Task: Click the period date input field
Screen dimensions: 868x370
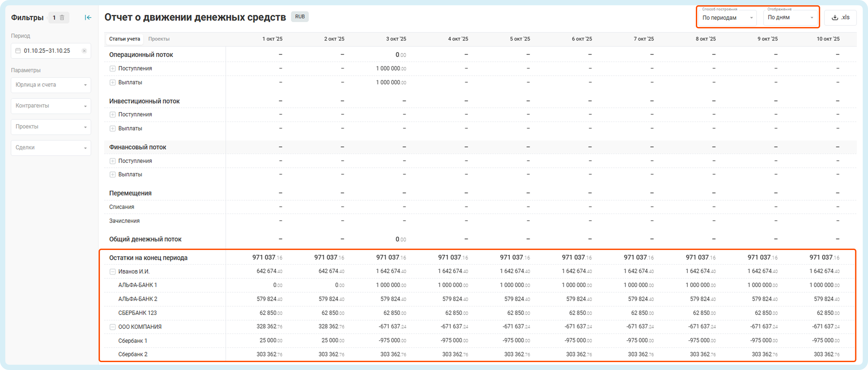Action: pos(47,51)
